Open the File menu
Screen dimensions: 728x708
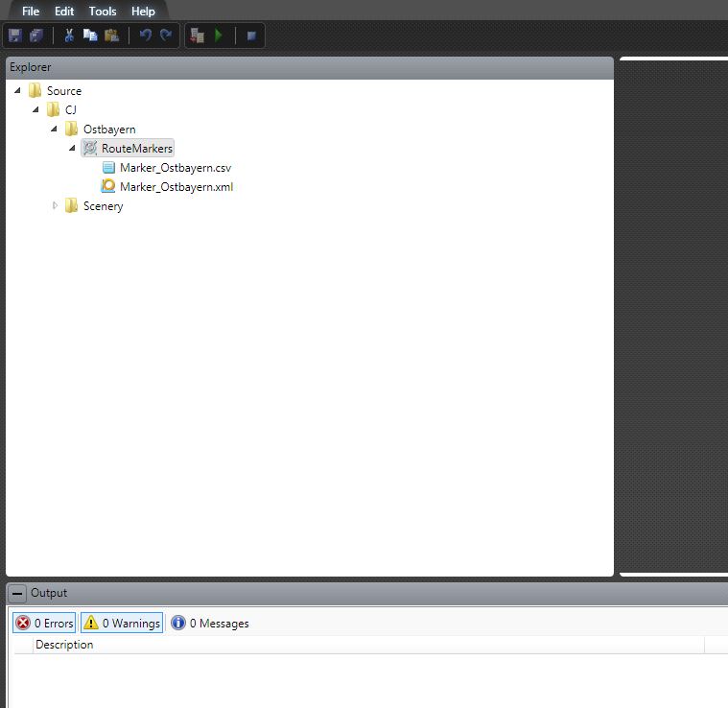click(31, 12)
